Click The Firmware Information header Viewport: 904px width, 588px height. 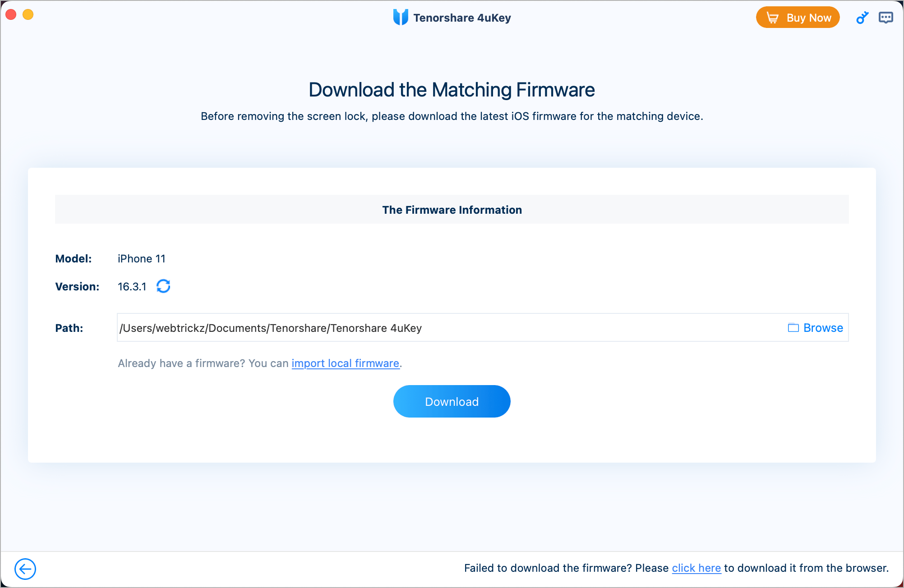pyautogui.click(x=452, y=210)
